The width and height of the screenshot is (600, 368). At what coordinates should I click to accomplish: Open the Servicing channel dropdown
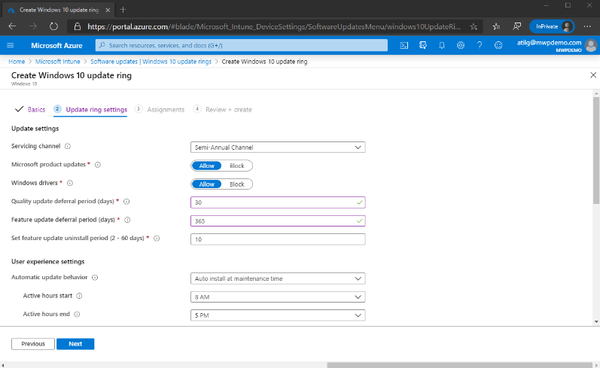[x=278, y=147]
